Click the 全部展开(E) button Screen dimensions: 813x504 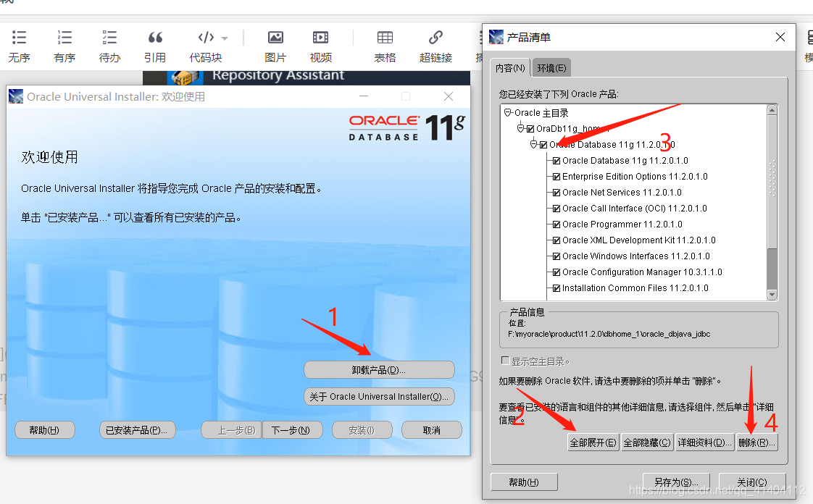[x=593, y=442]
